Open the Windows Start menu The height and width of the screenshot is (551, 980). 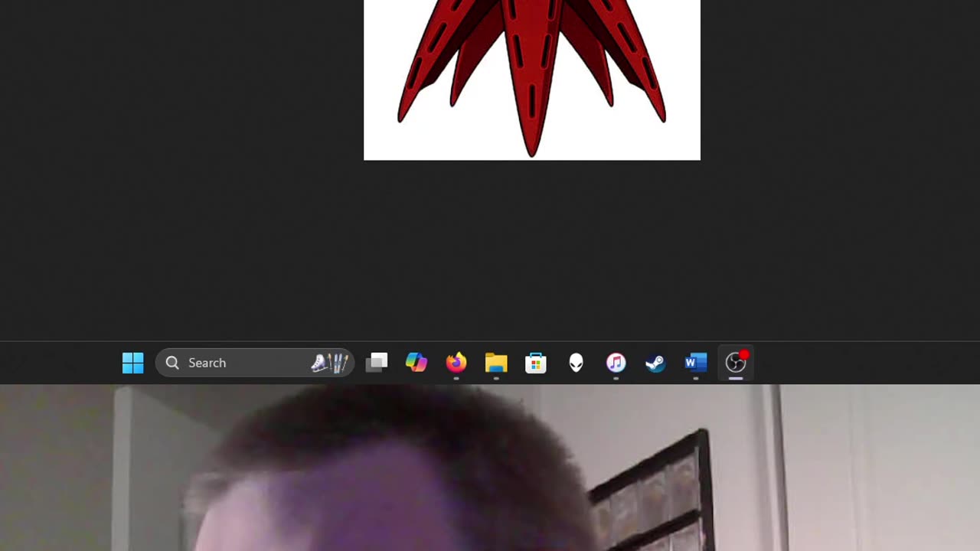(132, 363)
